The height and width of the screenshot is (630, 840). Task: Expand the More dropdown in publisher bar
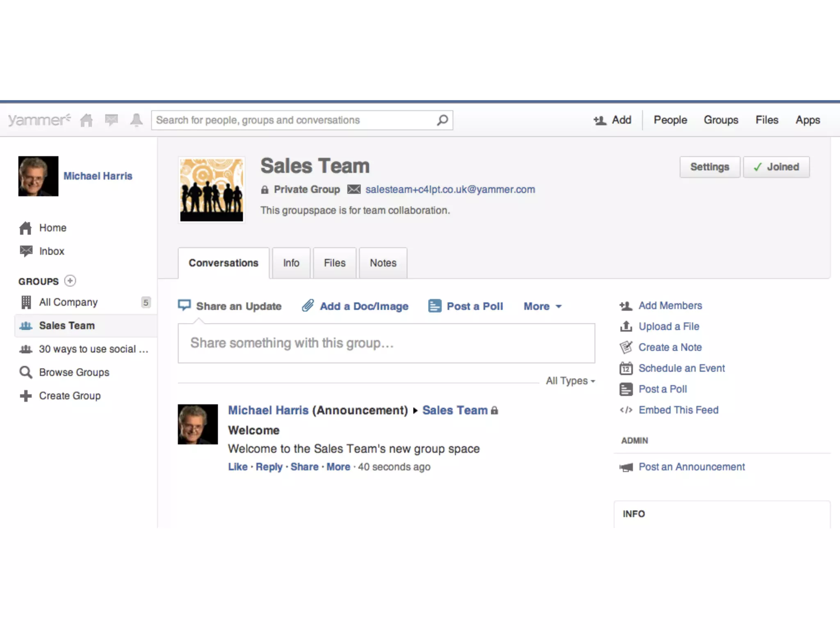[x=542, y=306]
